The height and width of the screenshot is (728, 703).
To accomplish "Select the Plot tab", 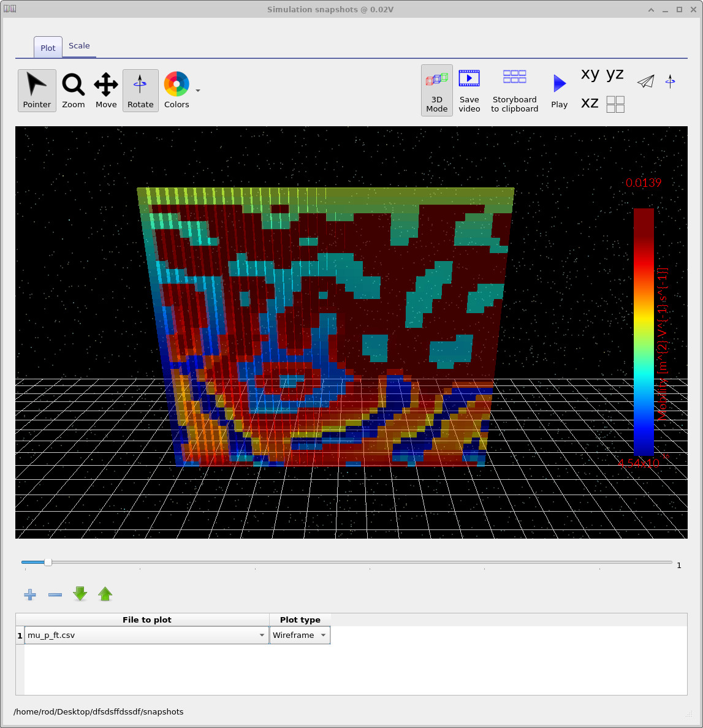I will click(47, 47).
